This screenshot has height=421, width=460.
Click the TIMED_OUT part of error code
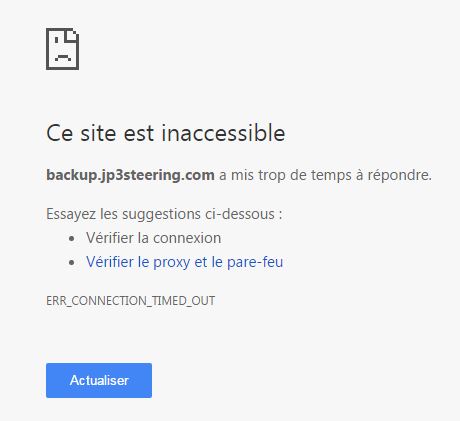184,301
